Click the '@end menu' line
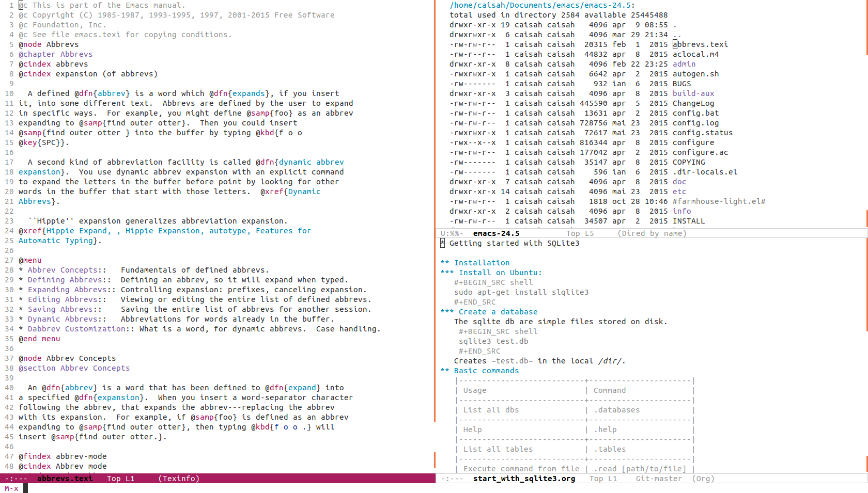The image size is (868, 493). point(39,339)
